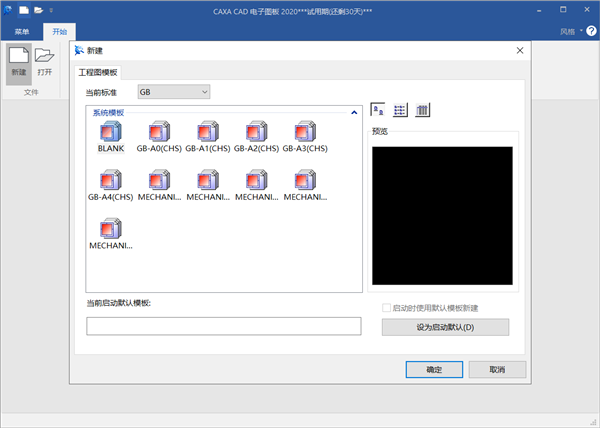
Task: Minimize the CAXA main window
Action: pyautogui.click(x=539, y=10)
